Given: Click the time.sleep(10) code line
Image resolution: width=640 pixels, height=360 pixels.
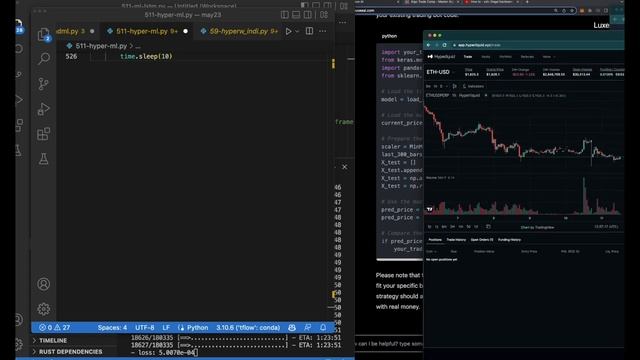Looking at the screenshot, I should (146, 56).
